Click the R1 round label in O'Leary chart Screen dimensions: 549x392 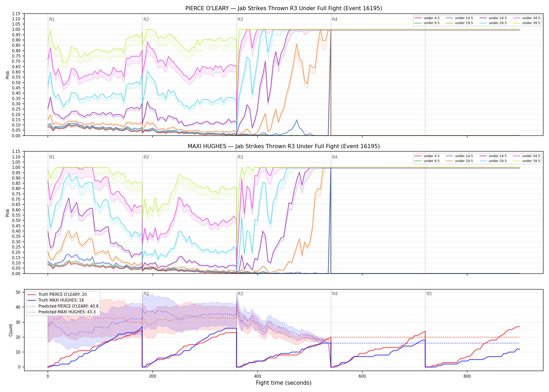point(52,19)
